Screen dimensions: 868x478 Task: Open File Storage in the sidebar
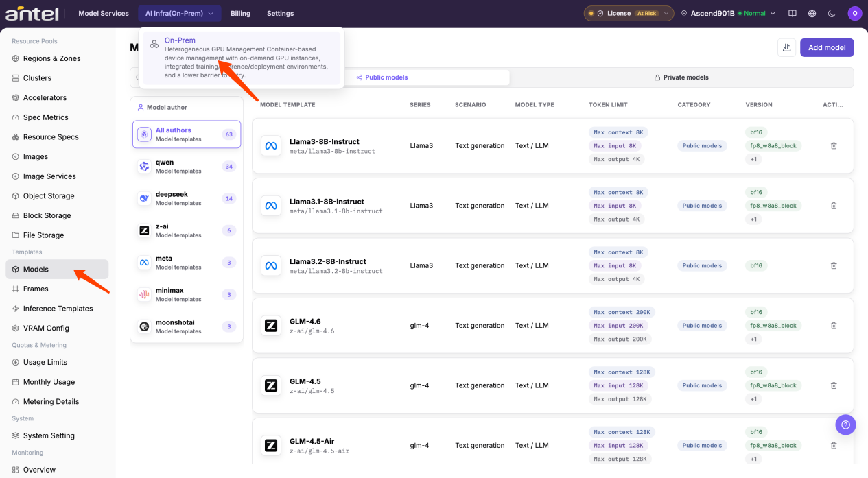(x=57, y=235)
